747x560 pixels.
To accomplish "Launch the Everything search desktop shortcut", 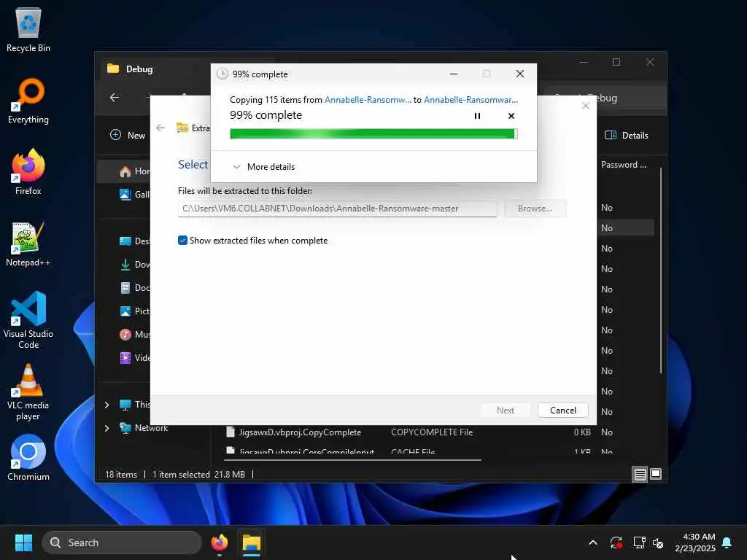I will click(x=28, y=101).
